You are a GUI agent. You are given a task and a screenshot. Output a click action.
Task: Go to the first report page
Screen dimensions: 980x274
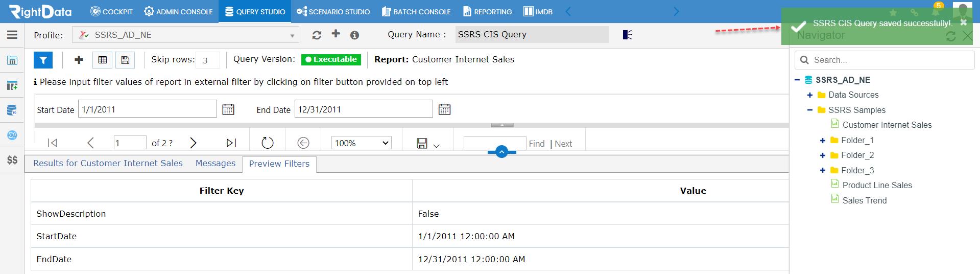[52, 143]
